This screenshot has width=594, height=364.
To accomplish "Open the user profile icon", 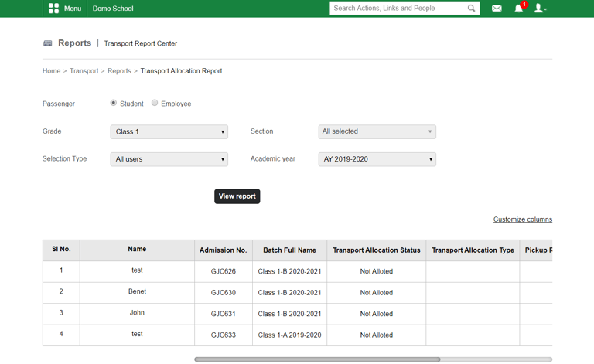I will [x=540, y=9].
